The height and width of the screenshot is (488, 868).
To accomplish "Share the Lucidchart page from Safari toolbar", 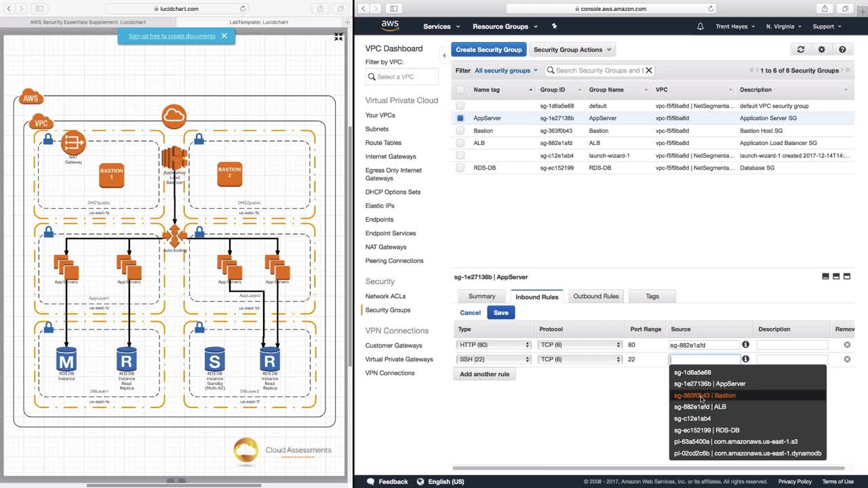I will pyautogui.click(x=320, y=9).
